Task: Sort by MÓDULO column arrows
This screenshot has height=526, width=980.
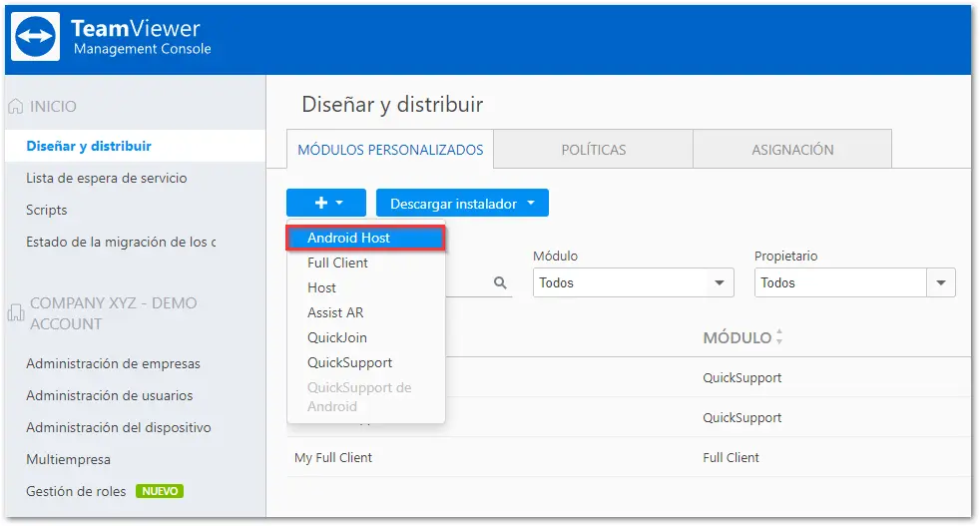Action: 778,337
